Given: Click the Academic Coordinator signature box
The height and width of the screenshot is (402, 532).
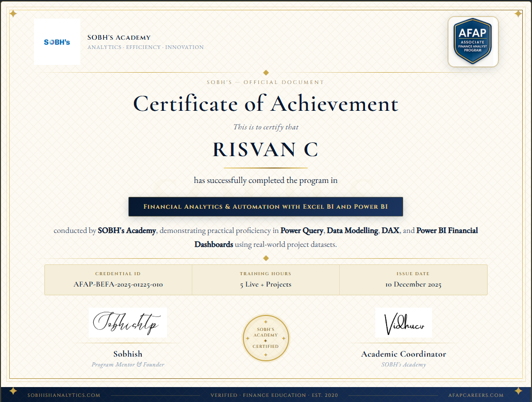Looking at the screenshot, I should [x=404, y=323].
